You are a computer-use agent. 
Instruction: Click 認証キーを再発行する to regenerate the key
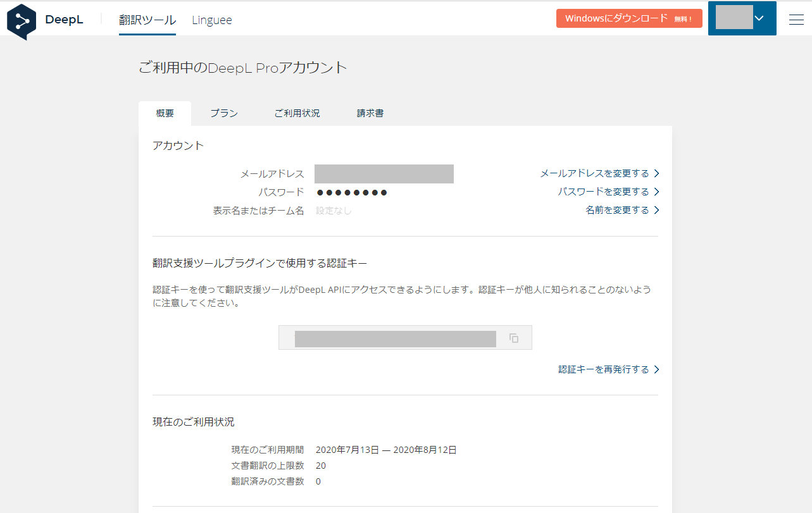coord(603,369)
